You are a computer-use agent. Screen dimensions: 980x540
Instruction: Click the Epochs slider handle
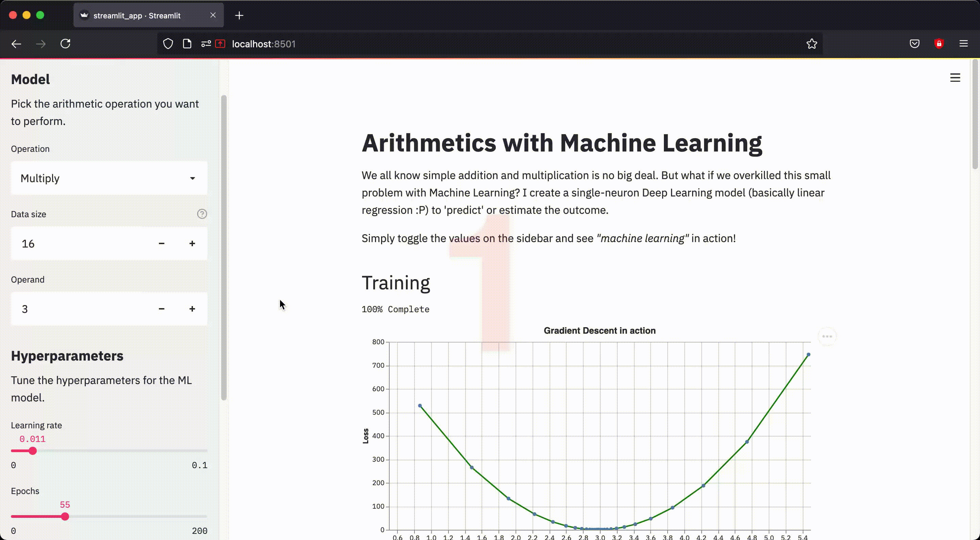(x=65, y=517)
